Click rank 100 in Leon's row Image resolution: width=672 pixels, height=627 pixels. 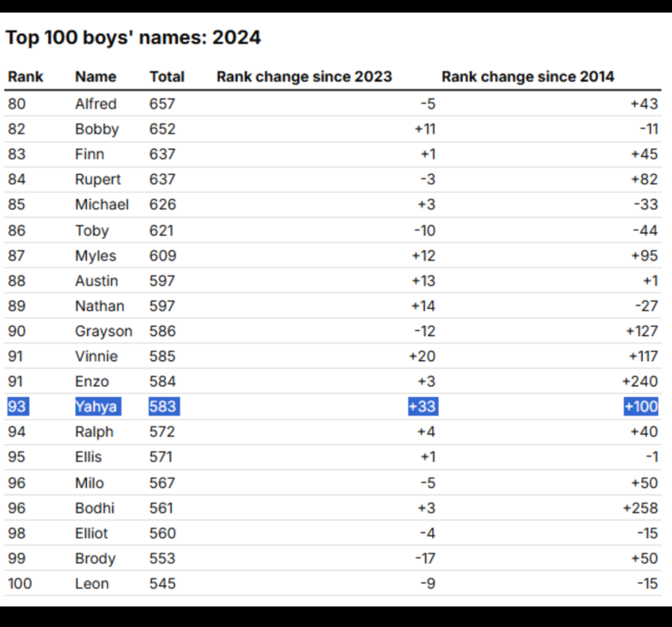[20, 584]
